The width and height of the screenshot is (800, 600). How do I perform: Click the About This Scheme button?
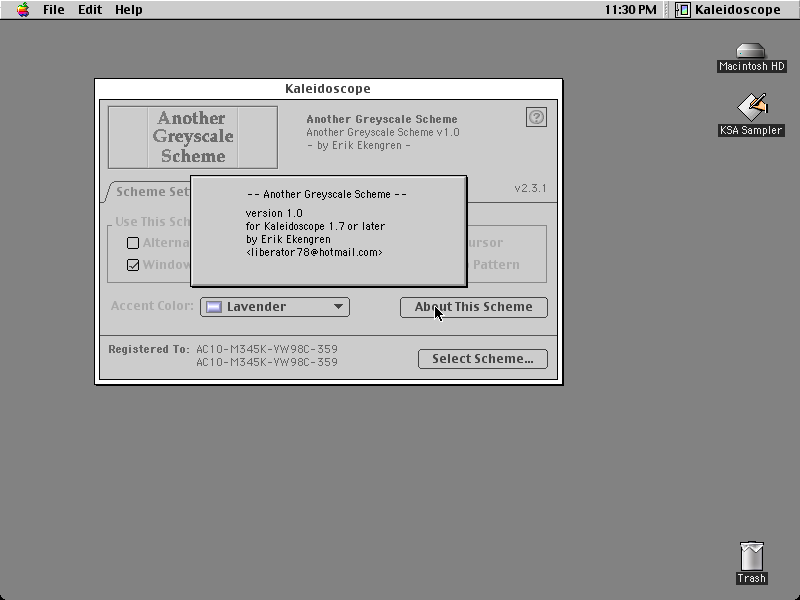click(x=474, y=307)
